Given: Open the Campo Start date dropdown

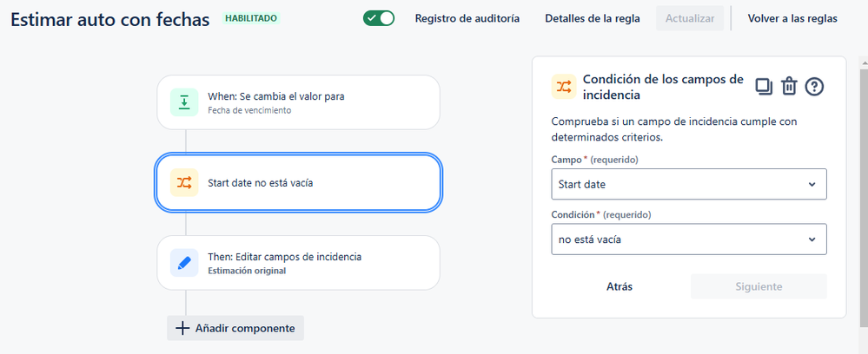Looking at the screenshot, I should tap(689, 184).
